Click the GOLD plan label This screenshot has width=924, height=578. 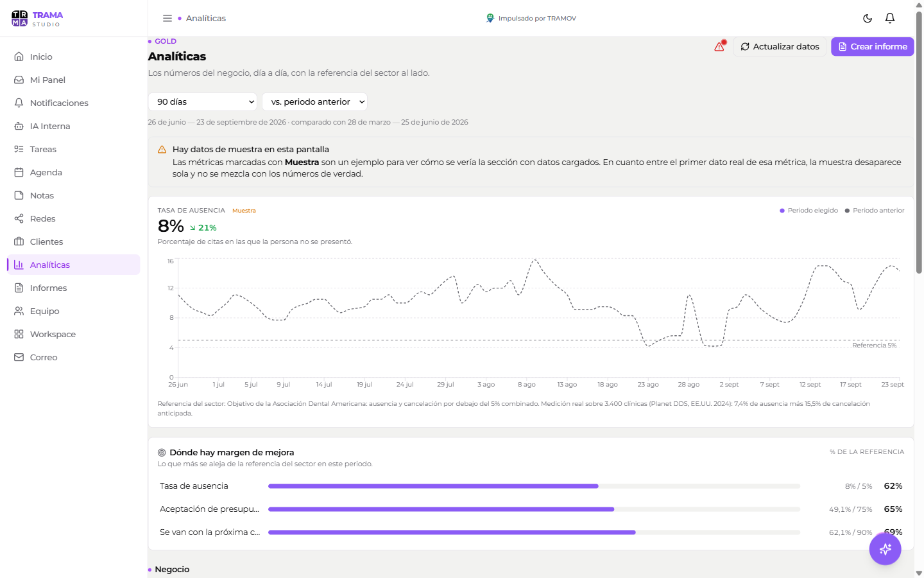(x=166, y=41)
